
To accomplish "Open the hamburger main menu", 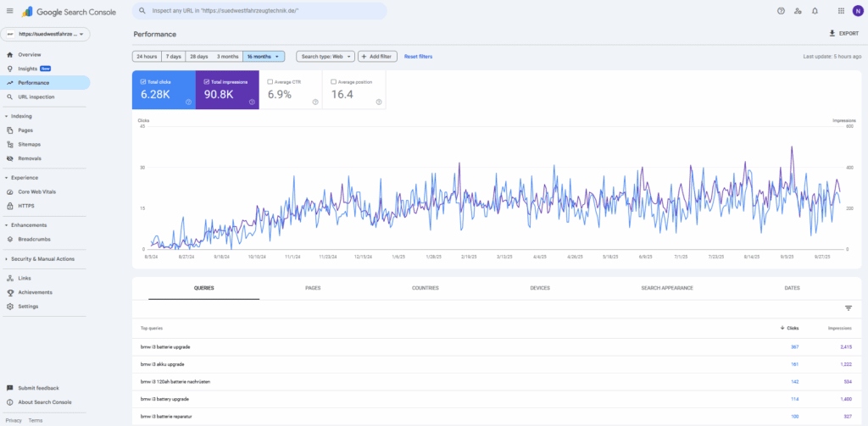I will click(9, 11).
